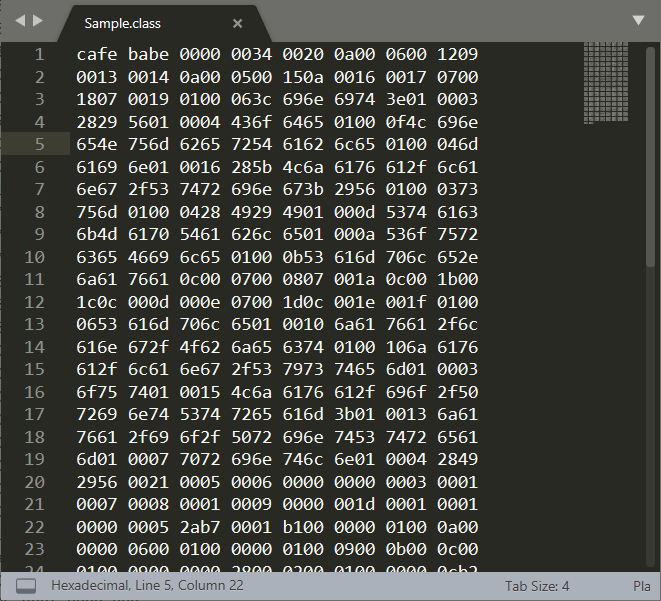
Task: Click hex word 0b00 on line 23
Action: [x=406, y=549]
